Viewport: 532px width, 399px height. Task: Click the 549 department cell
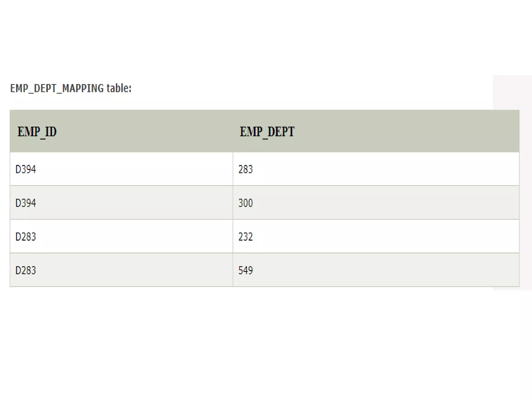245,270
